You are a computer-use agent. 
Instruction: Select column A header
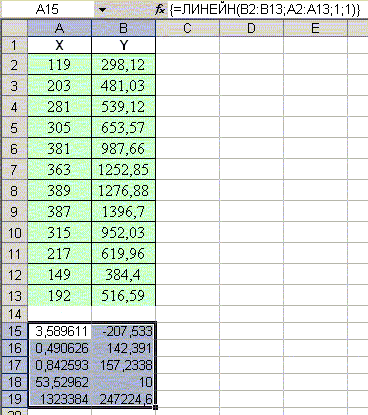59,28
